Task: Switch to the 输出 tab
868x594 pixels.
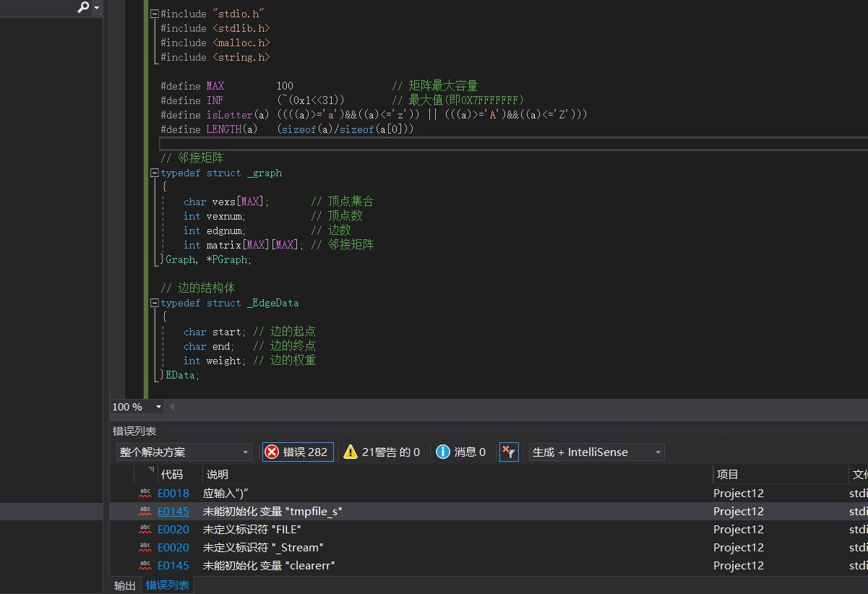Action: [x=124, y=585]
